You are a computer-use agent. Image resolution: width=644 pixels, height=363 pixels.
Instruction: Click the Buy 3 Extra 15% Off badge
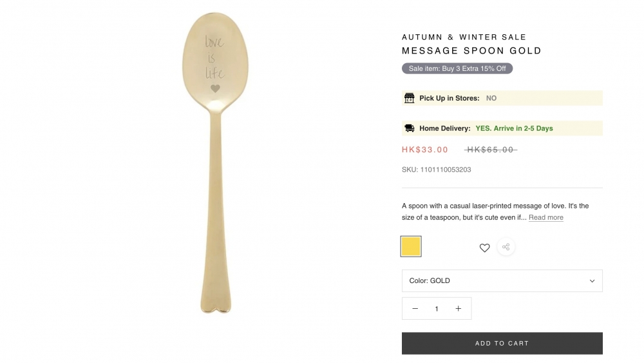[457, 68]
